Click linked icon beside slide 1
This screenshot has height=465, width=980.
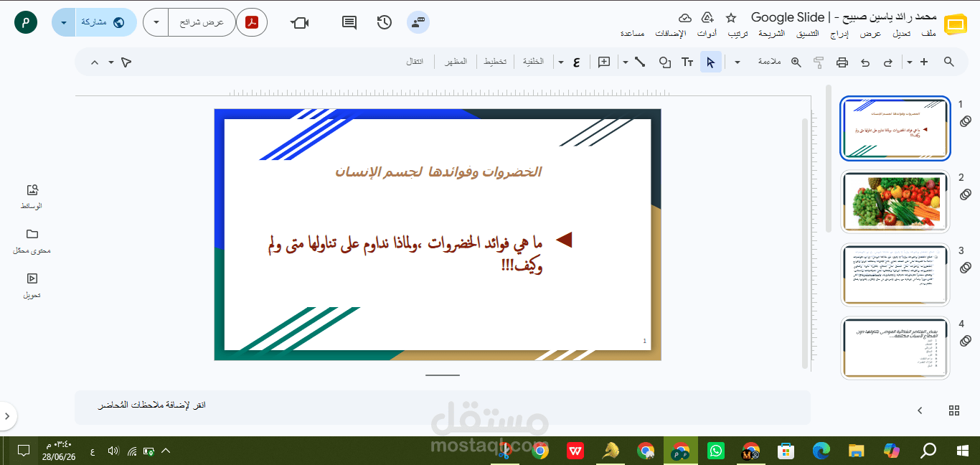click(x=966, y=121)
